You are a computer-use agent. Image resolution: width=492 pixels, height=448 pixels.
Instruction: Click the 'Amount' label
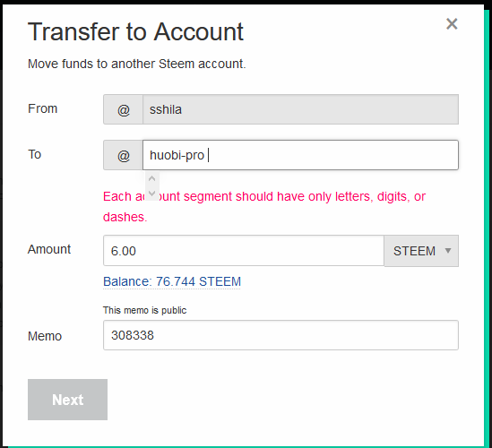pyautogui.click(x=49, y=249)
